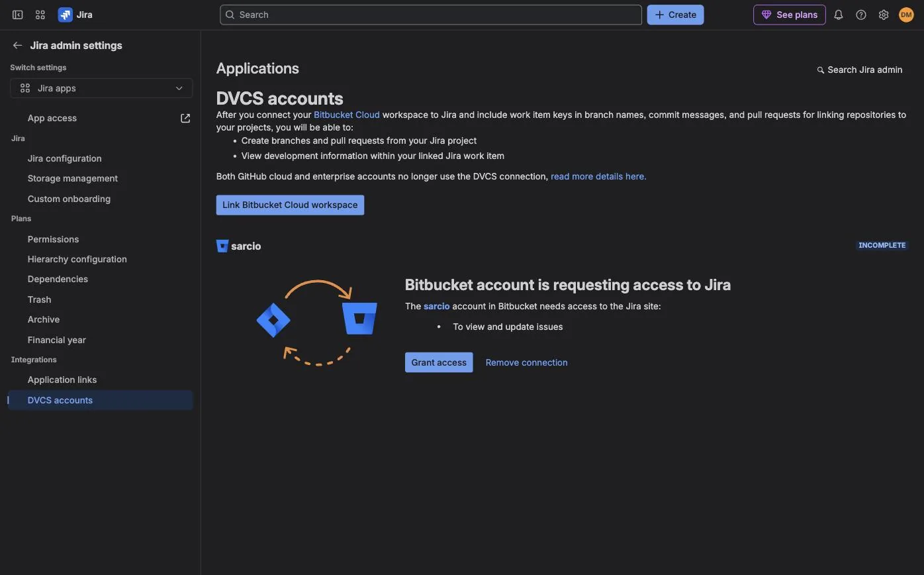Viewport: 924px width, 575px height.
Task: Open Jira configuration
Action: pyautogui.click(x=64, y=159)
